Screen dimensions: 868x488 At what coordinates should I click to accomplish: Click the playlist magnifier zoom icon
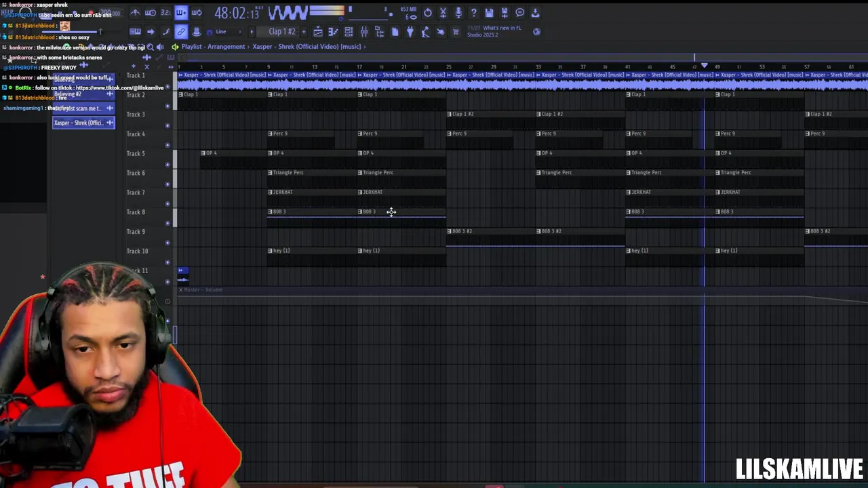(151, 47)
